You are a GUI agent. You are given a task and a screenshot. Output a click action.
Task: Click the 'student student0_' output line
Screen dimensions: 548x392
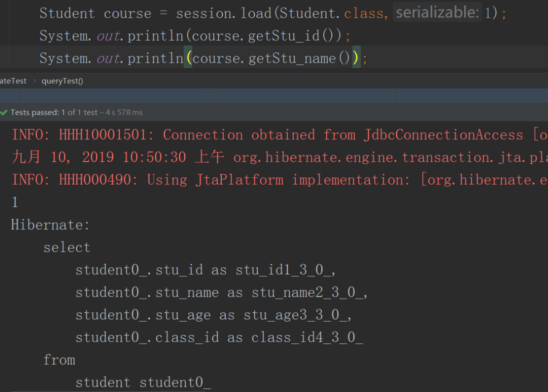pyautogui.click(x=143, y=382)
